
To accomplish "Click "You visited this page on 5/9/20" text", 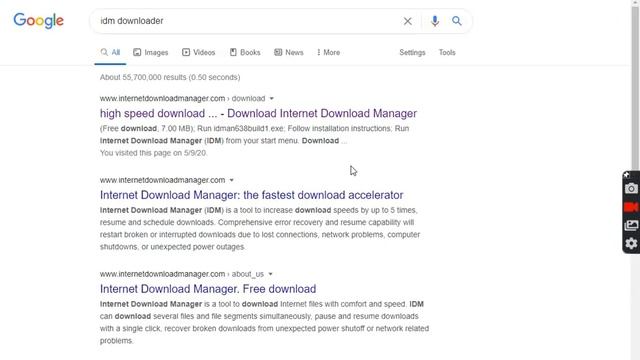I will pyautogui.click(x=153, y=153).
